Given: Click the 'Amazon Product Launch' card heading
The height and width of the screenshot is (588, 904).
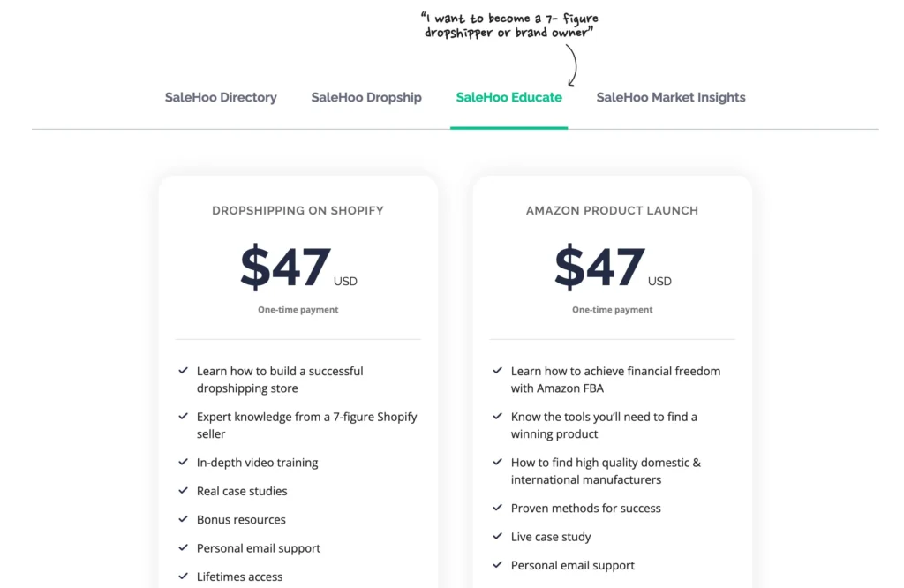Looking at the screenshot, I should (x=612, y=211).
